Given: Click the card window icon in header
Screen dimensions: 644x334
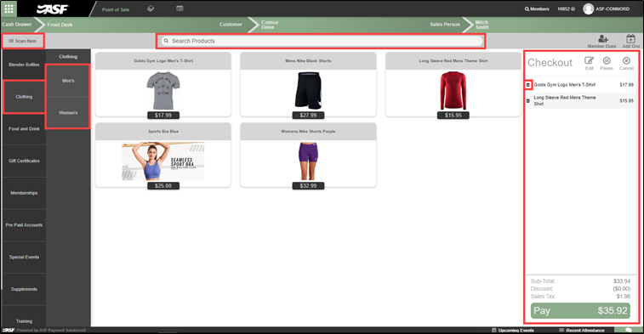Looking at the screenshot, I should (x=180, y=8).
